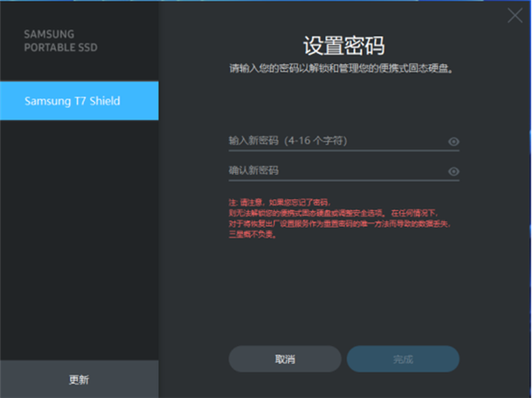Screen dimensions: 532x398
Task: Click the 请输入您的密码 instruction text
Action: coord(341,68)
